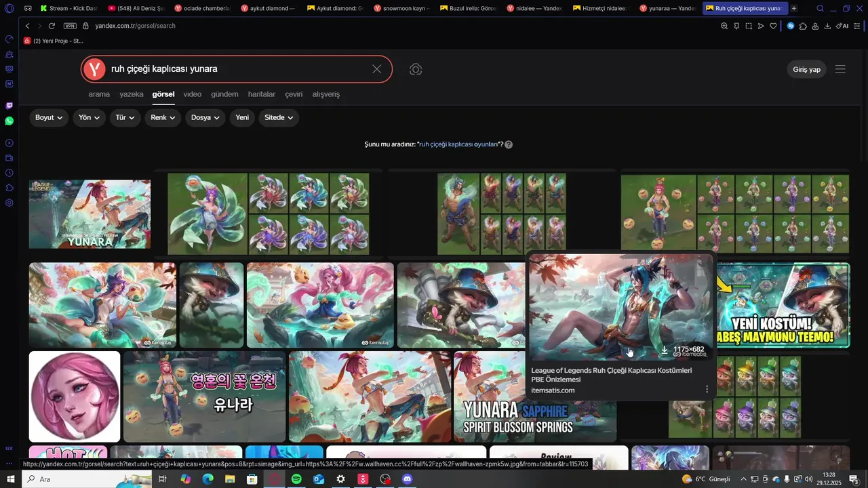Open the itemsatis.com source link
Viewport: 868px width, 488px height.
[553, 390]
